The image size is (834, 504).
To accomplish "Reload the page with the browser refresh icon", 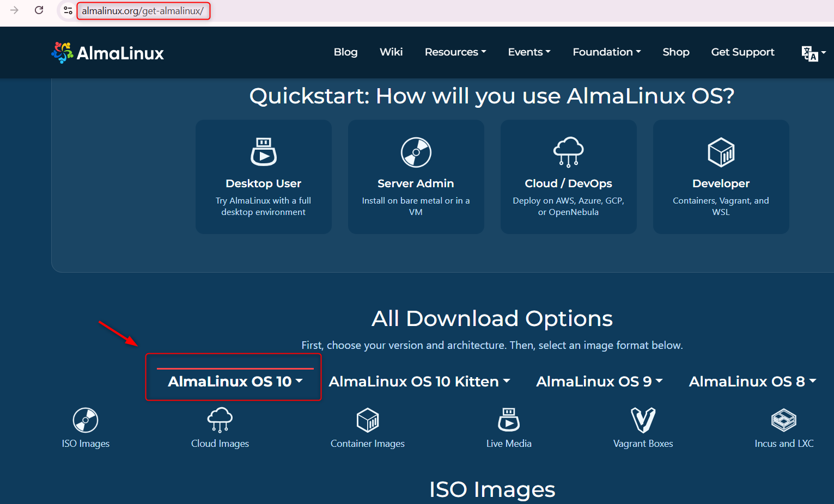I will 39,10.
